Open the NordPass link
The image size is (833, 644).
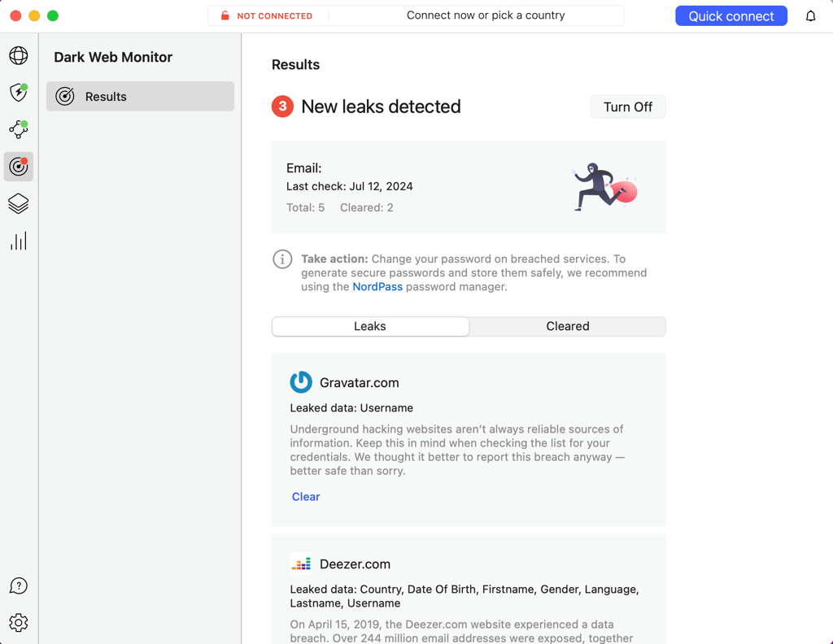(x=377, y=287)
